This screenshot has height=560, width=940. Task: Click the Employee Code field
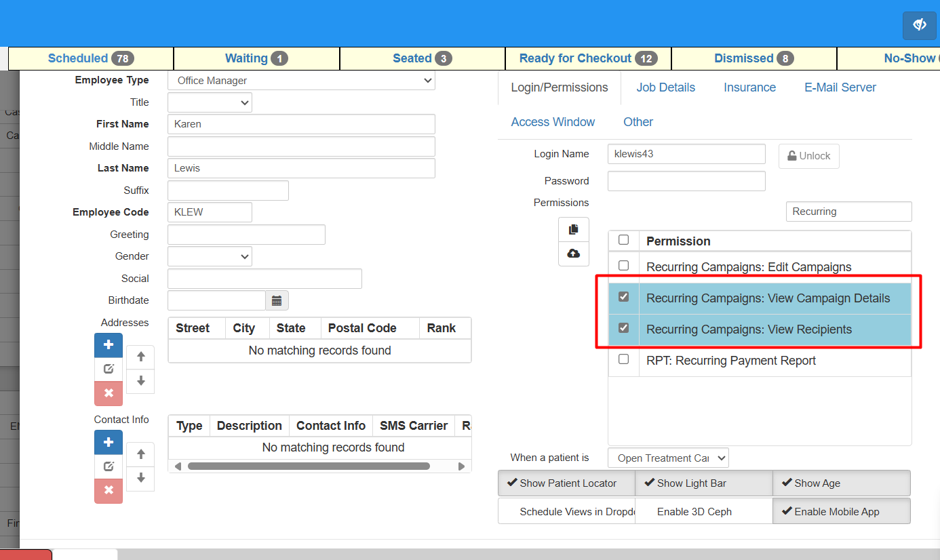click(210, 212)
